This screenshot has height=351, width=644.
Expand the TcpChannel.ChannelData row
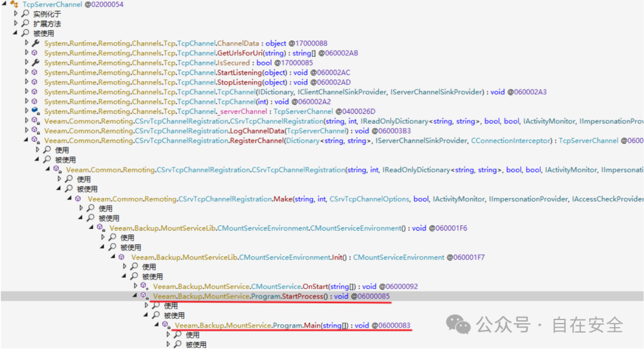pyautogui.click(x=27, y=43)
